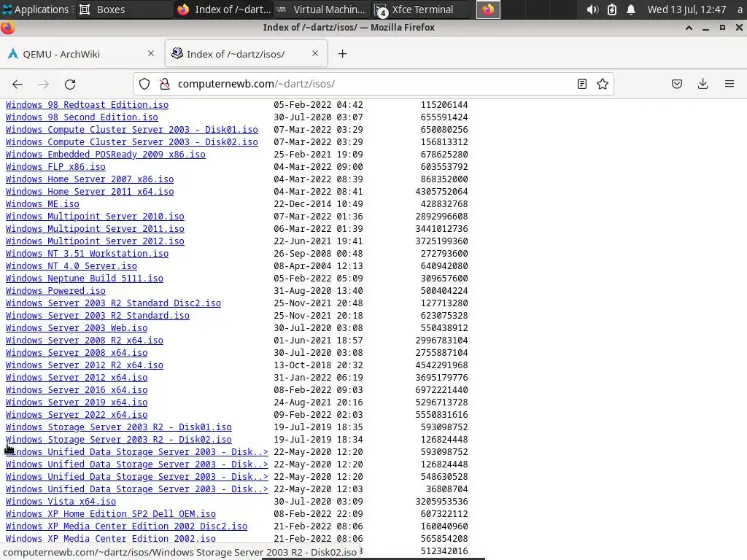The width and height of the screenshot is (747, 560).
Task: Open the volume control in system tray
Action: [592, 9]
